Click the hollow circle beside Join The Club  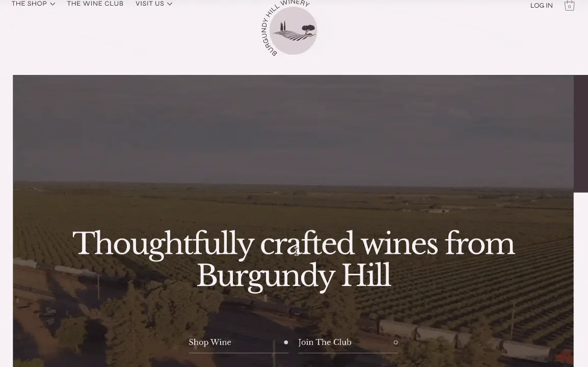395,342
